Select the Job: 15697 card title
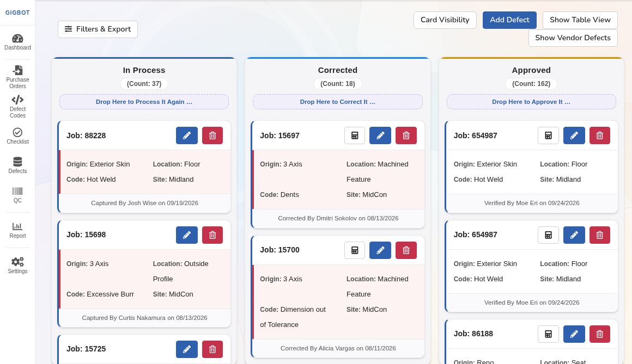The width and height of the screenshot is (632, 364). coord(279,135)
